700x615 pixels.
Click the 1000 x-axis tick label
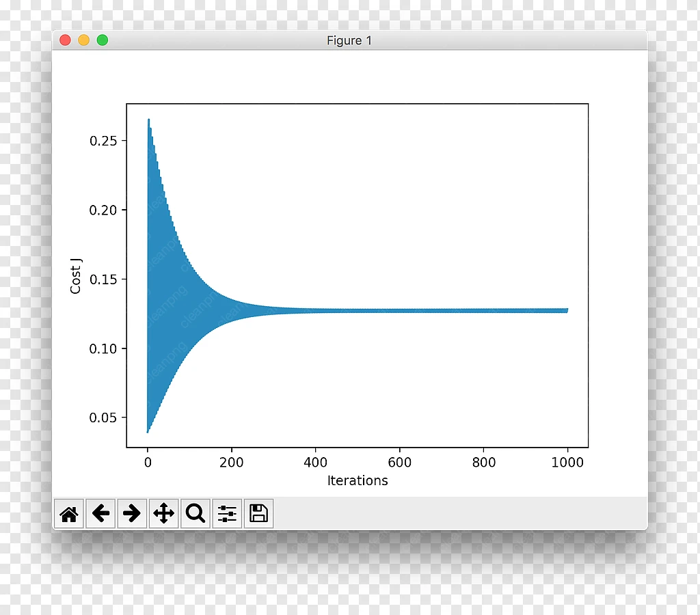567,463
